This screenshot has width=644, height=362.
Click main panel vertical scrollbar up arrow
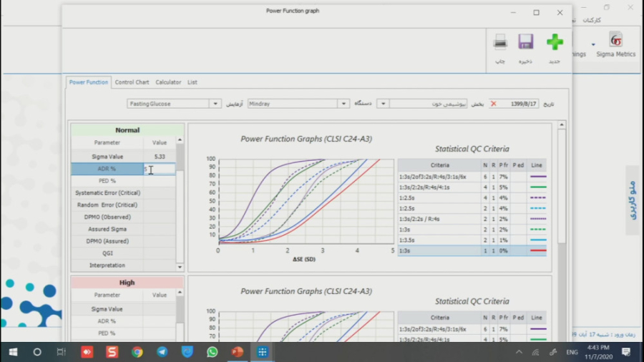[x=562, y=124]
